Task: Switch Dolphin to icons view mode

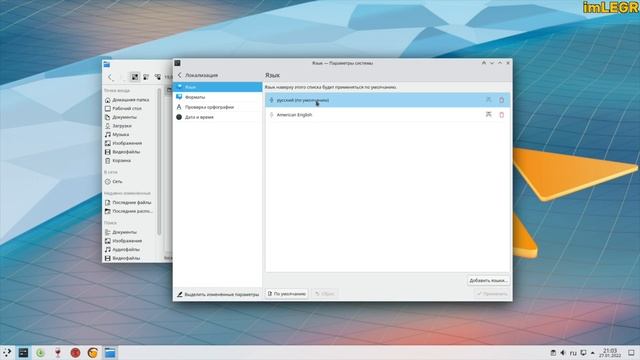Action: point(135,77)
